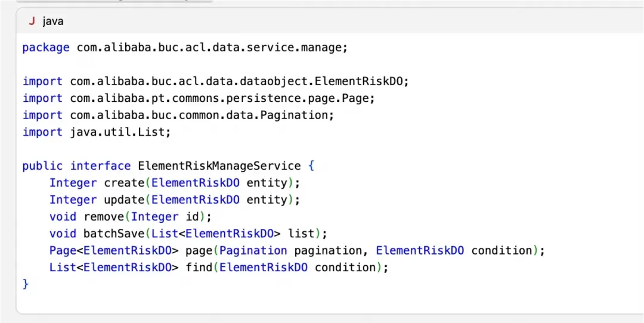644x323 pixels.
Task: Click the page method name
Action: coord(199,250)
